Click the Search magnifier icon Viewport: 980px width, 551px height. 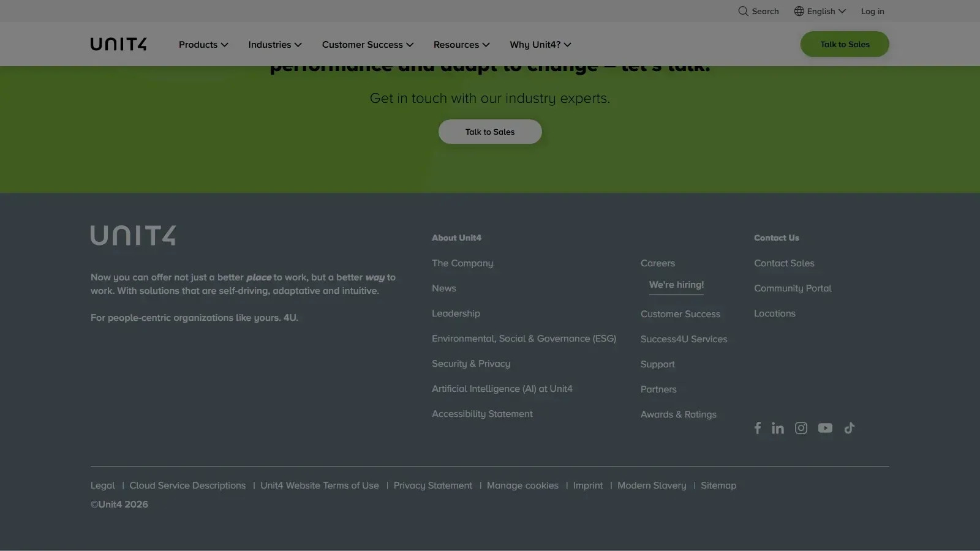[743, 11]
